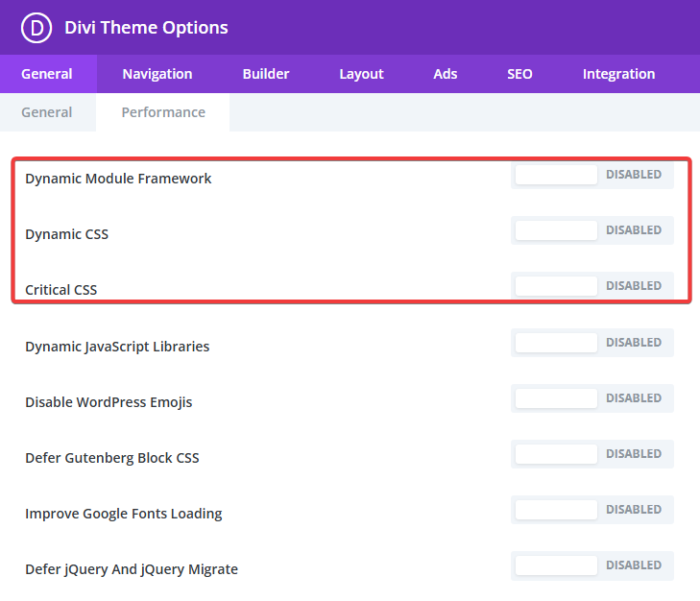This screenshot has height=601, width=700.
Task: Open the Integration tab
Action: click(x=618, y=74)
